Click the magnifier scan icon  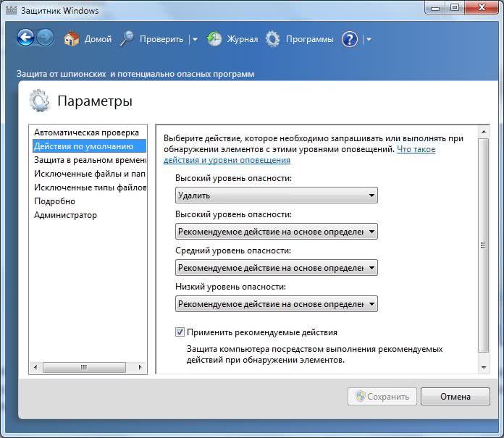(127, 38)
